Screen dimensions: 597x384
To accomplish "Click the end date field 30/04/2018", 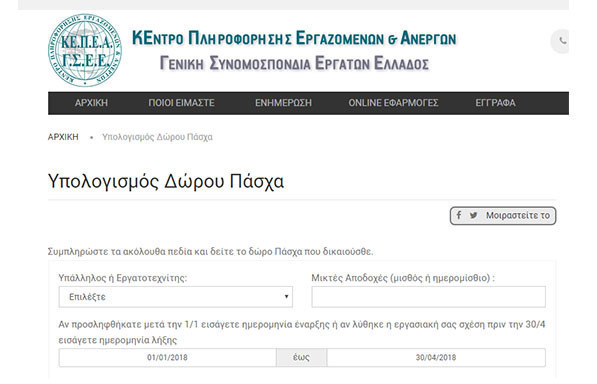I will [436, 357].
